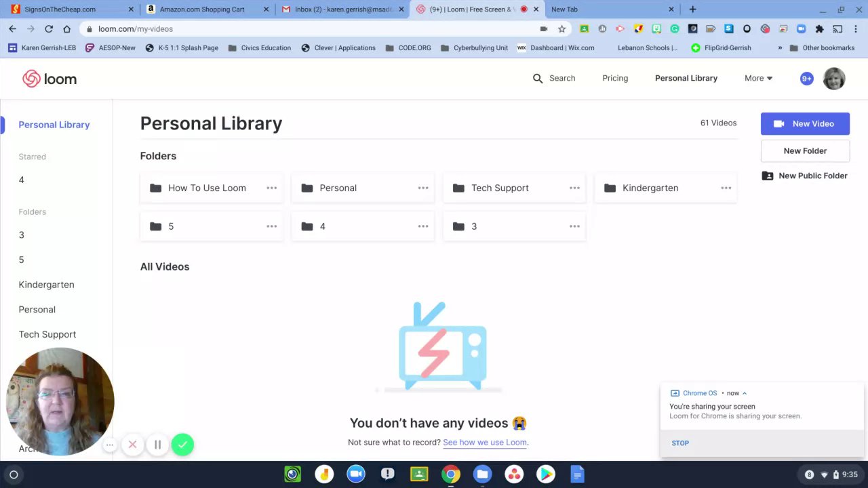Click the Loom logo
The width and height of the screenshot is (868, 488).
point(50,79)
